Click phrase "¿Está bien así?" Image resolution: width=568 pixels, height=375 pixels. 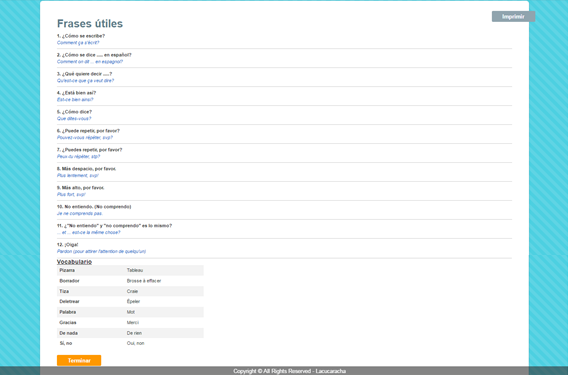79,93
